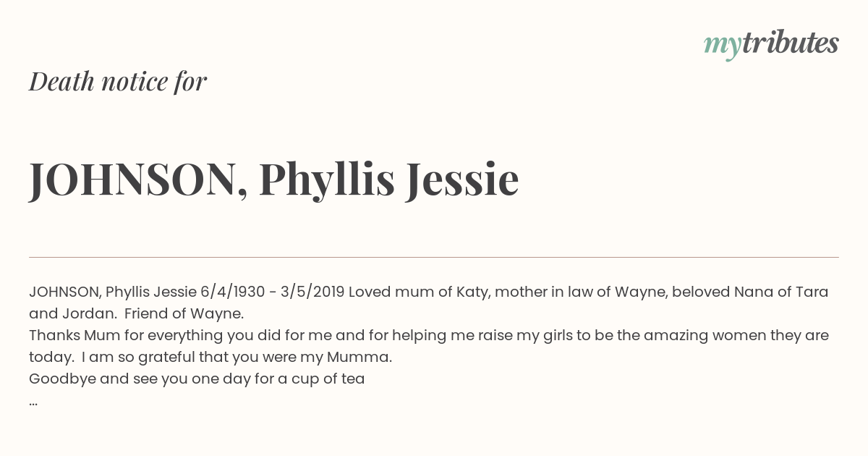The height and width of the screenshot is (456, 868).
Task: Click the birth date 6/4/1930
Action: click(x=233, y=292)
